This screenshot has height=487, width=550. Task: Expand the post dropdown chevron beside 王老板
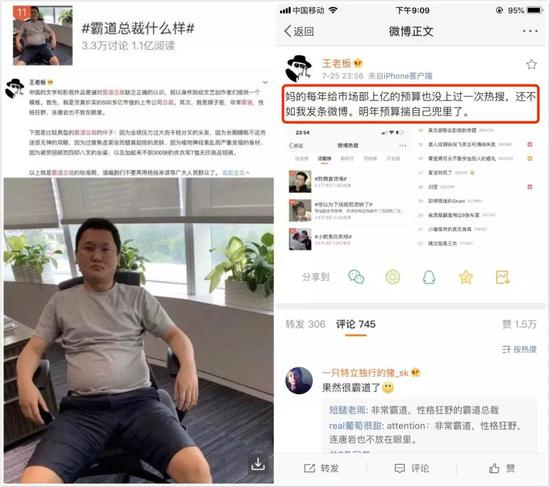pos(266,82)
